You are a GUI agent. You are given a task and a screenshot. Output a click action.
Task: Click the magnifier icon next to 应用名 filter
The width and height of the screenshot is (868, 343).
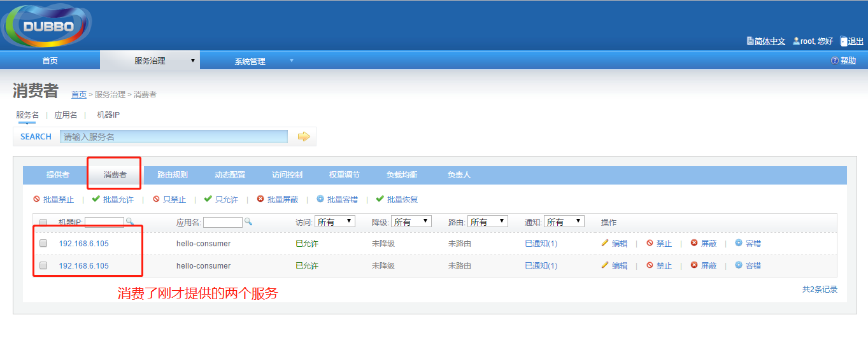[x=248, y=221]
